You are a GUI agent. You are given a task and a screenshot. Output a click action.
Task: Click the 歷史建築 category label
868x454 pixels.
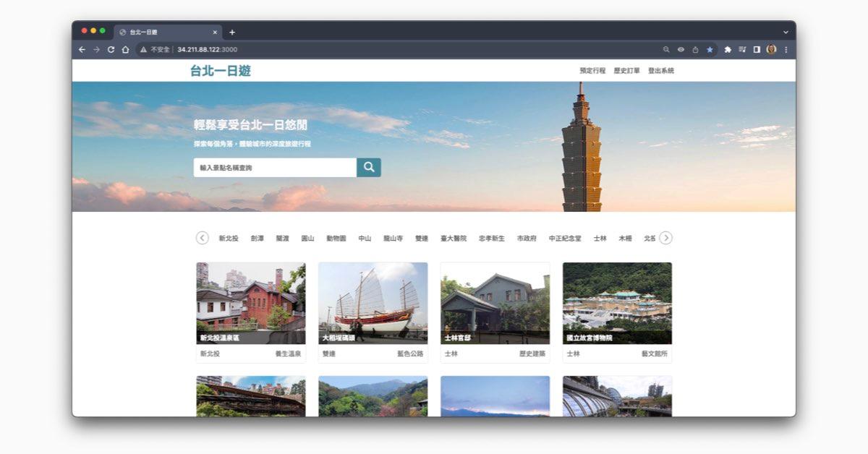pyautogui.click(x=532, y=354)
